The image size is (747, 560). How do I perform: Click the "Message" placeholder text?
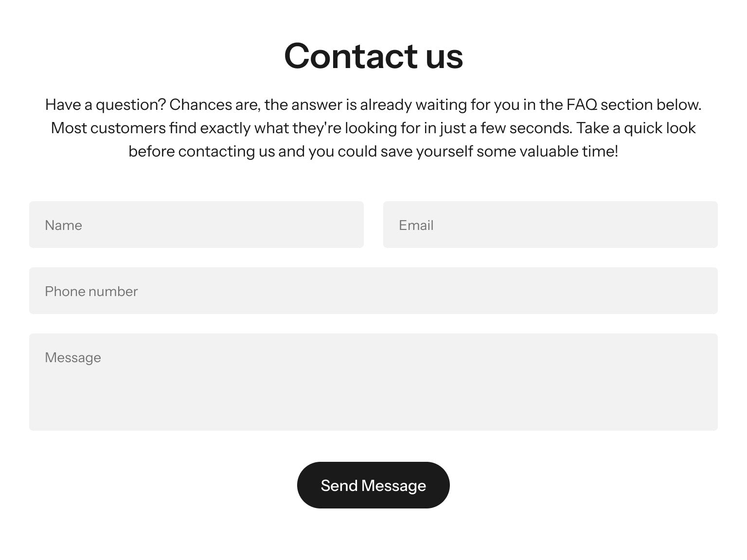click(x=73, y=357)
